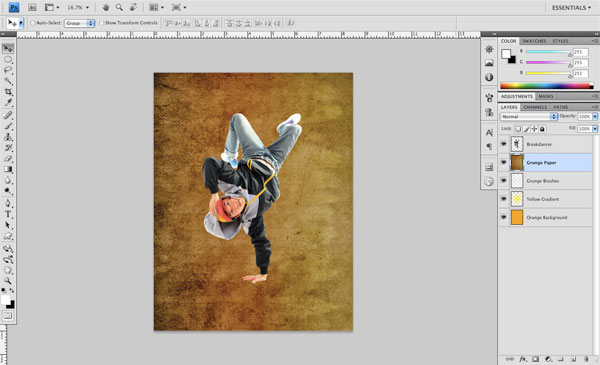The height and width of the screenshot is (365, 600).
Task: Select the Eyedropper tool
Action: 8,102
